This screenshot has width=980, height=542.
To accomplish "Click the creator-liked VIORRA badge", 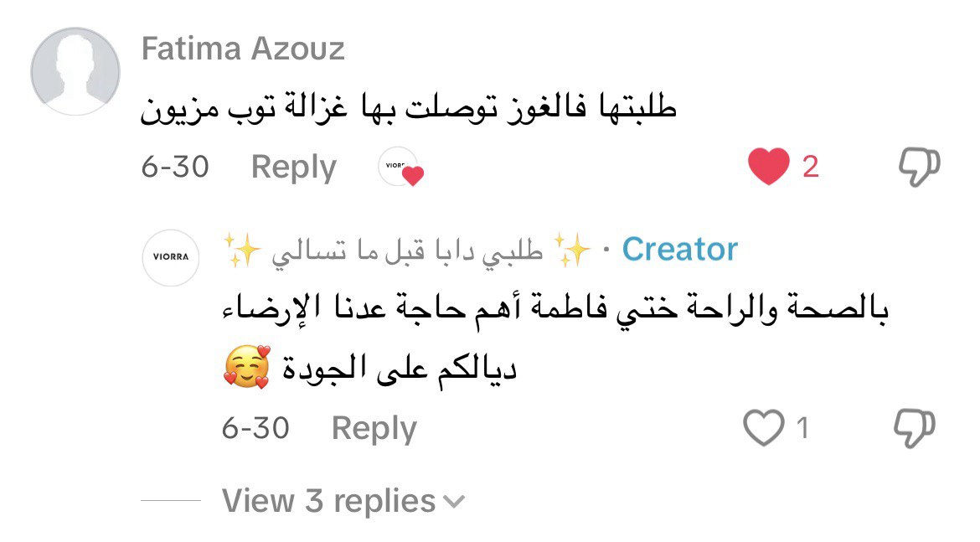I will tap(400, 168).
